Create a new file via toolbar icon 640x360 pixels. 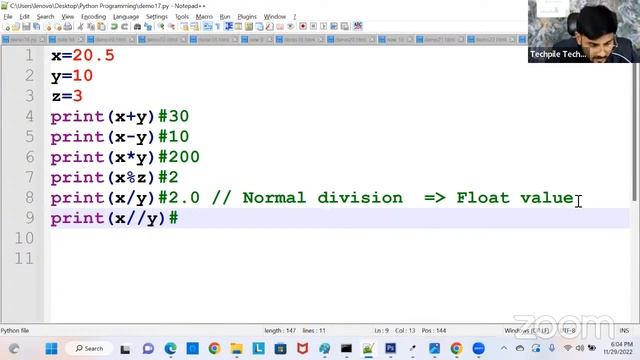pyautogui.click(x=7, y=27)
